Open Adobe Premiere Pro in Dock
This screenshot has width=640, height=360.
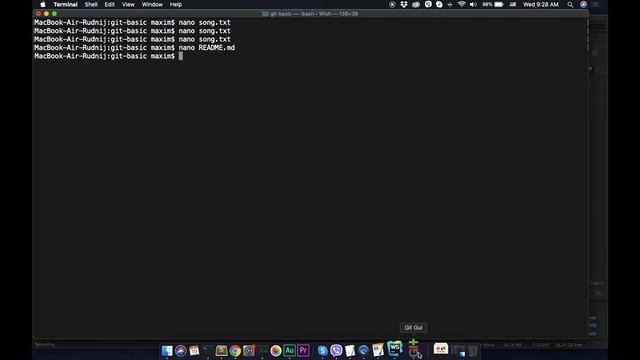pos(303,351)
